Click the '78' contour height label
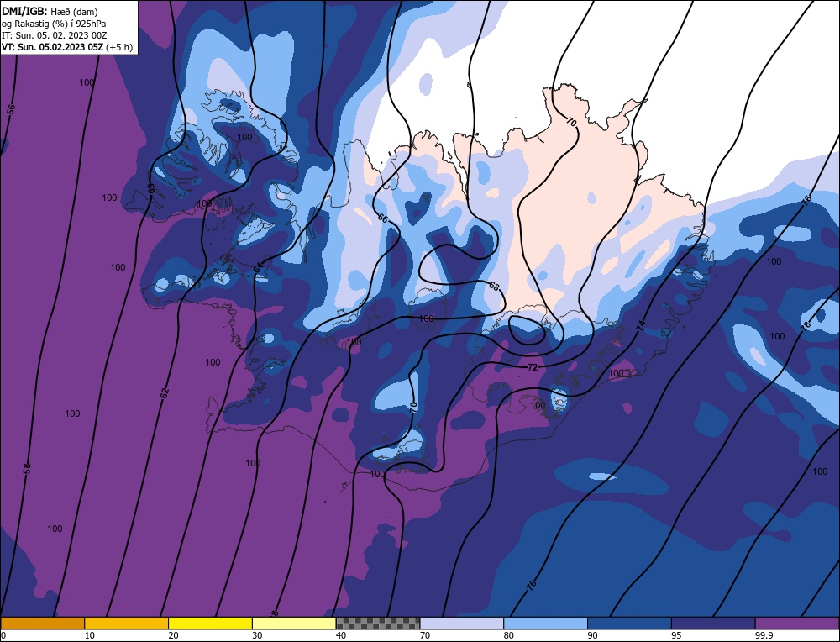Viewport: 840px width, 642px height. pos(806,325)
